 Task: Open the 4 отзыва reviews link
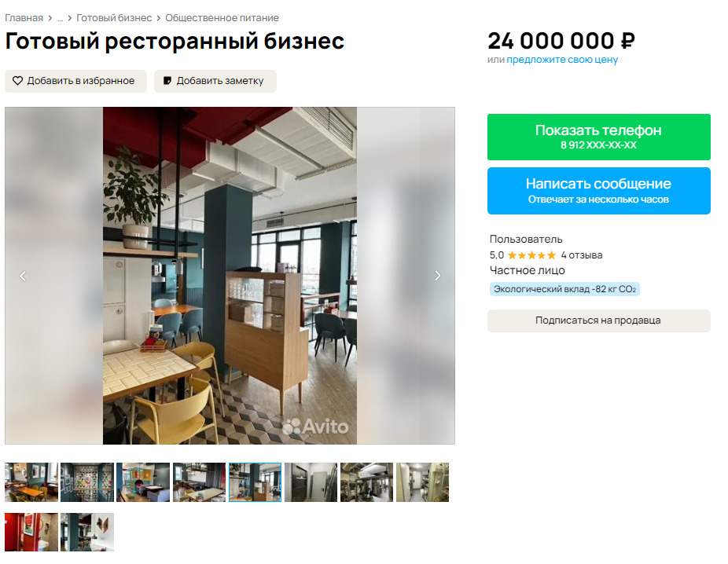point(581,255)
